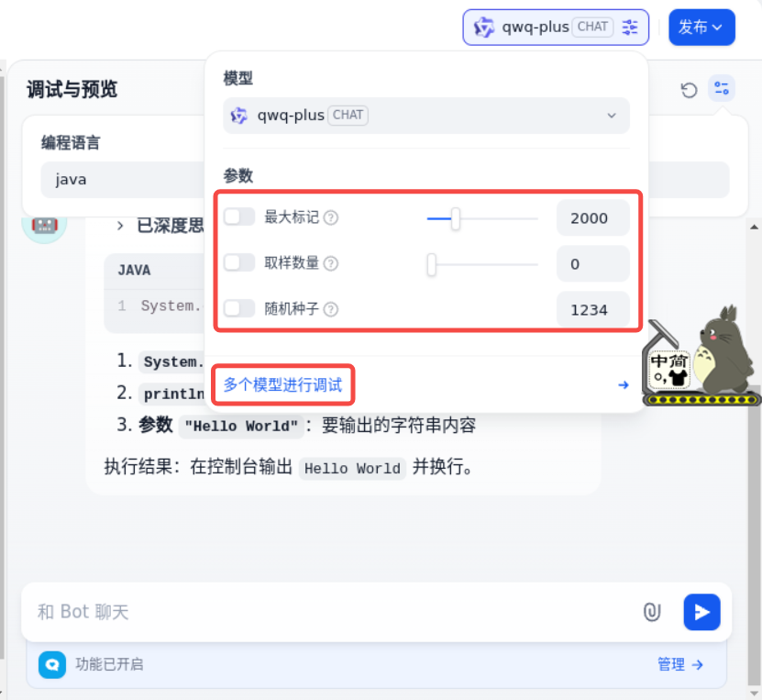This screenshot has height=700, width=762.
Task: Click 多个模型进行调试 link
Action: click(x=282, y=385)
